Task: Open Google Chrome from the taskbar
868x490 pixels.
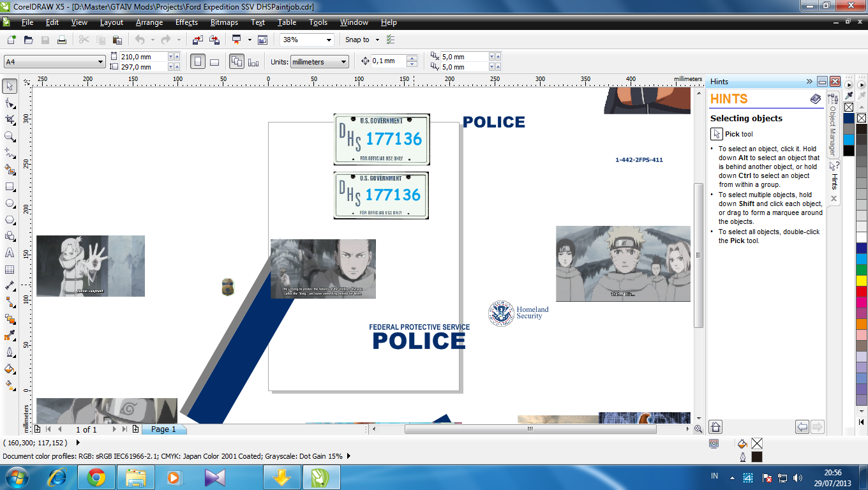Action: [x=96, y=477]
